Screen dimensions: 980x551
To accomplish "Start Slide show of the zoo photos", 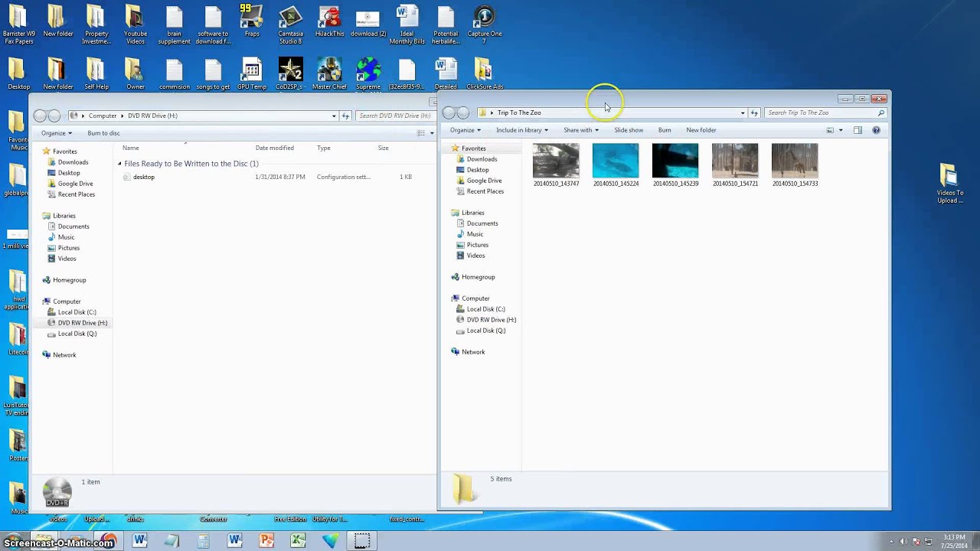I will pos(629,130).
